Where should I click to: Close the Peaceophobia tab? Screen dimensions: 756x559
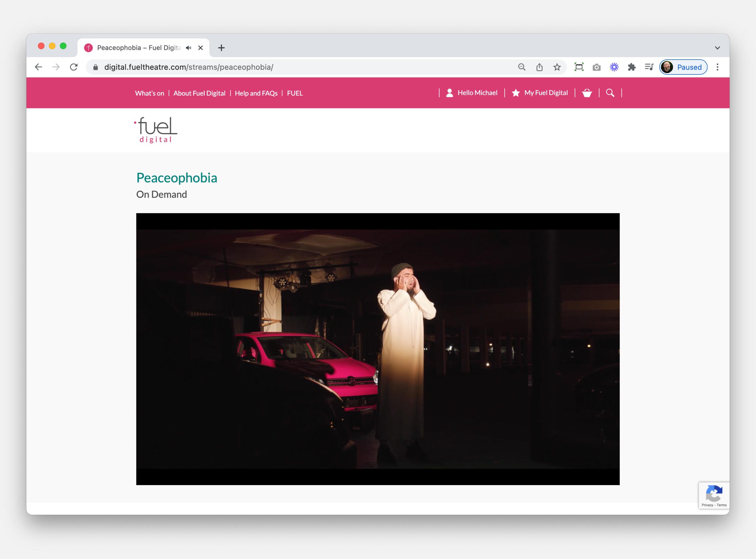click(x=201, y=48)
